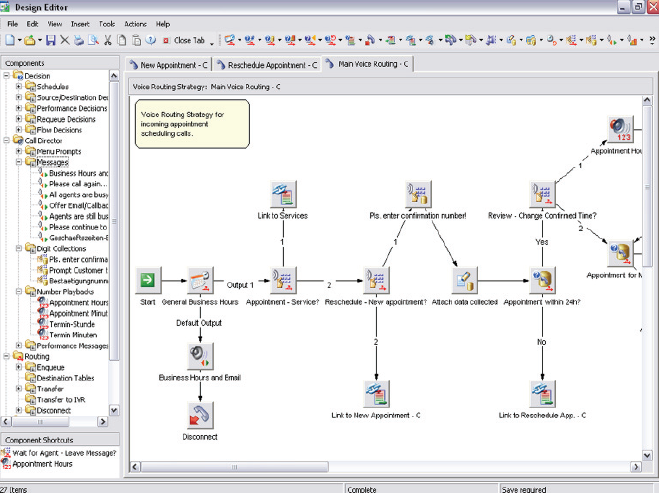Expand the Schedules folder in the tree
This screenshot has width=659, height=493.
tap(18, 87)
